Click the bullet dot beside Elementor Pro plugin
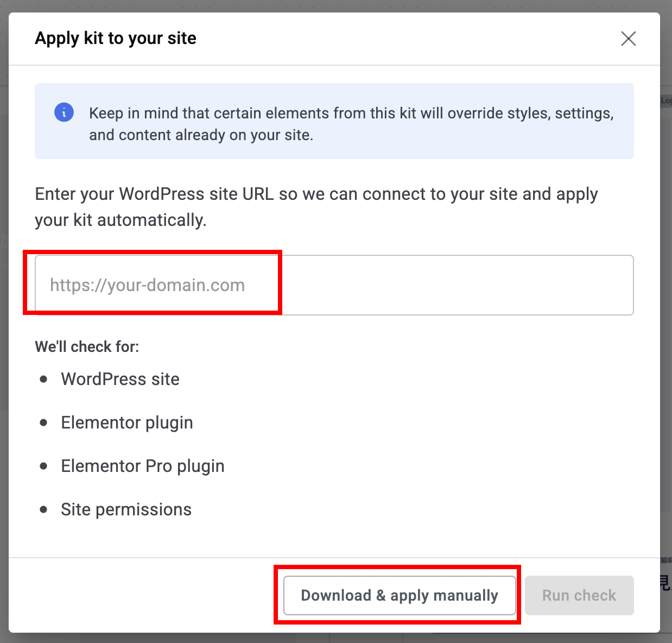The height and width of the screenshot is (643, 672). pos(44,466)
